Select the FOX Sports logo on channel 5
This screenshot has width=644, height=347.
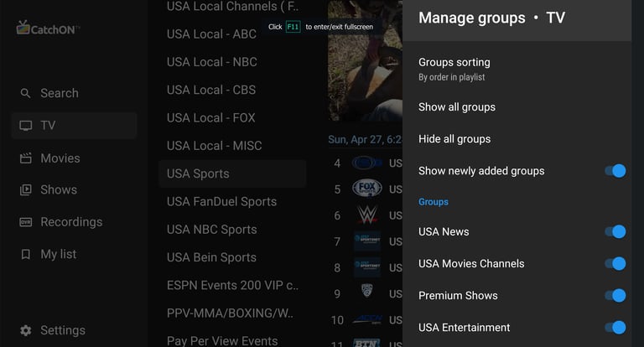click(x=366, y=188)
